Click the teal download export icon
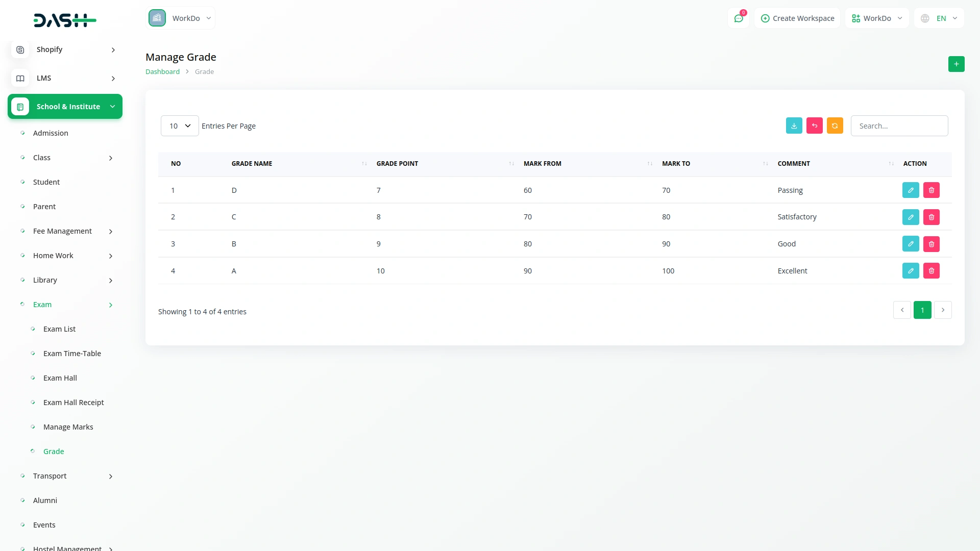This screenshot has width=980, height=551. click(794, 126)
